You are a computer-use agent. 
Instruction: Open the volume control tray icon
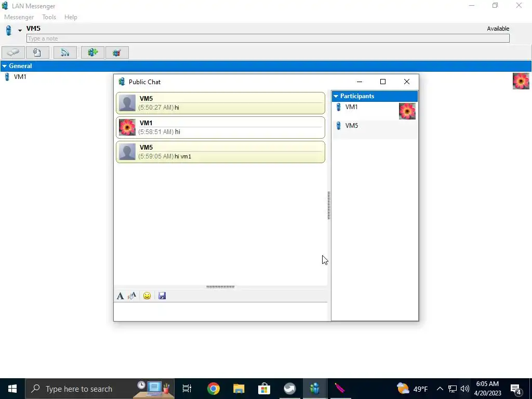[465, 389]
